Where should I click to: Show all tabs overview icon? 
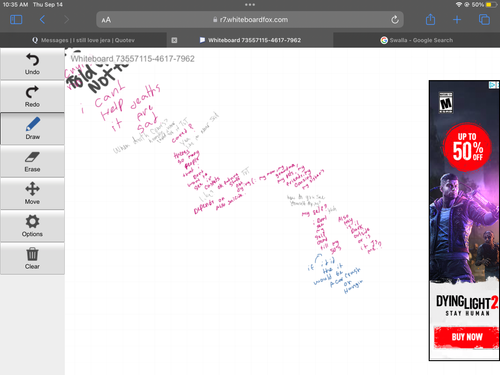[x=484, y=20]
